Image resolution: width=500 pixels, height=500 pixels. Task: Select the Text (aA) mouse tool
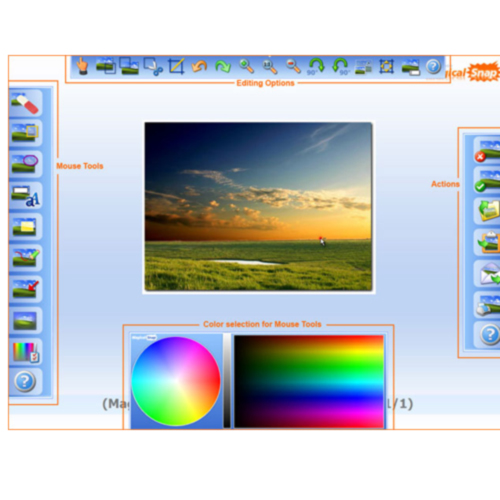click(x=25, y=195)
